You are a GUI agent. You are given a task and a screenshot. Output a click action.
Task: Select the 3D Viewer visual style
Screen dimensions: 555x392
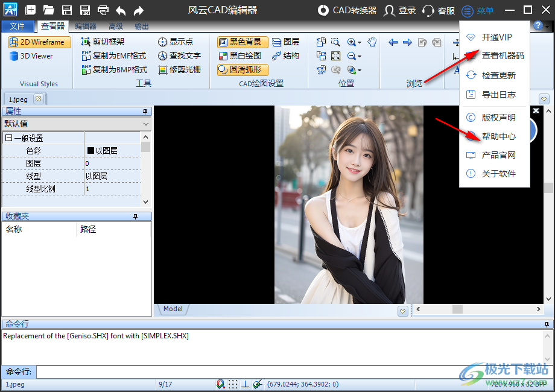coord(31,56)
